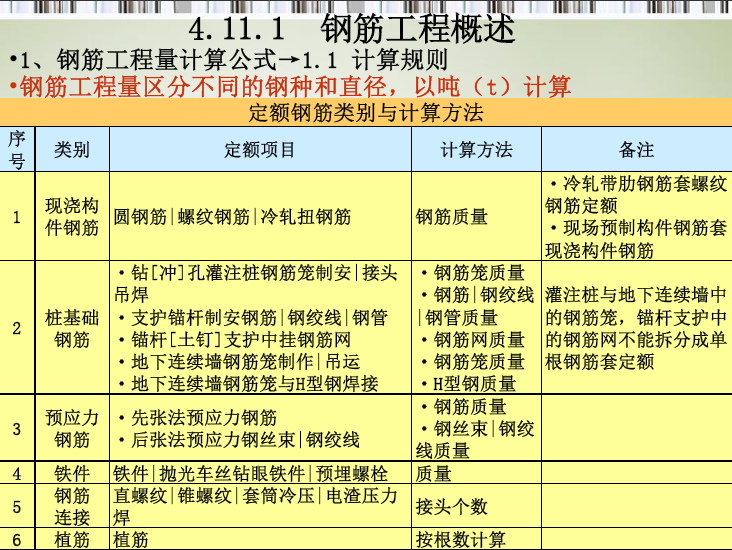Click serial number 5 in first column
This screenshot has height=550, width=732.
point(17,507)
